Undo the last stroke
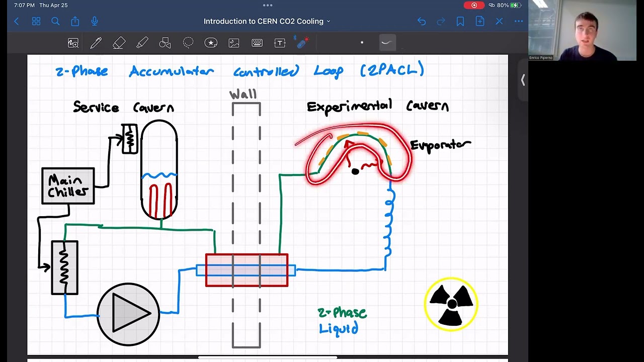Image resolution: width=644 pixels, height=362 pixels. (x=422, y=21)
